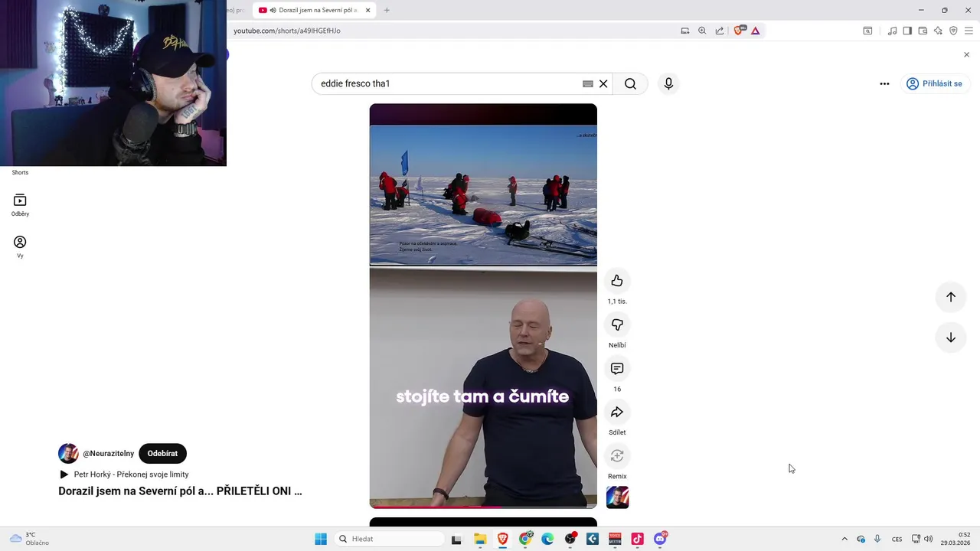Image resolution: width=980 pixels, height=551 pixels.
Task: Select the browser address bar URL
Action: 287,31
